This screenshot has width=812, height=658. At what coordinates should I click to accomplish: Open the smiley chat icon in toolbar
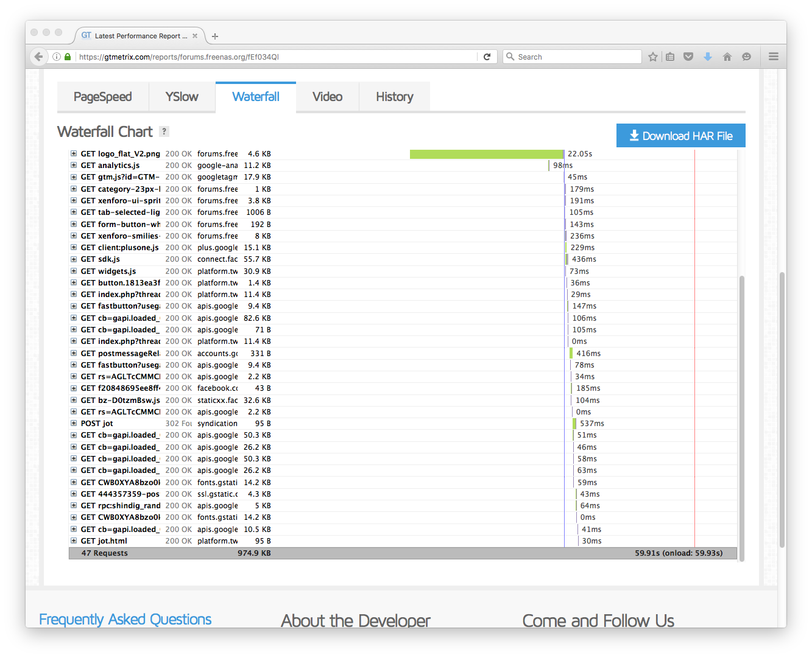pos(746,57)
